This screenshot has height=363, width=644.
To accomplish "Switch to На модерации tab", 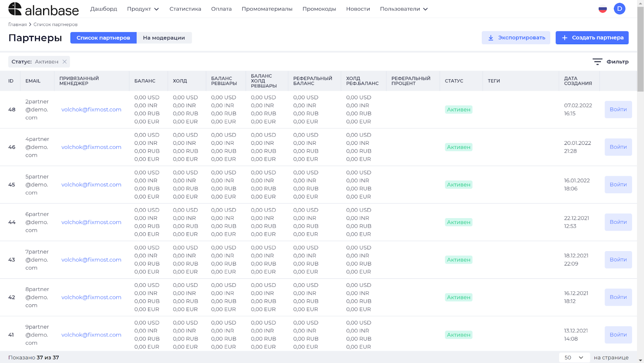I will pyautogui.click(x=164, y=38).
